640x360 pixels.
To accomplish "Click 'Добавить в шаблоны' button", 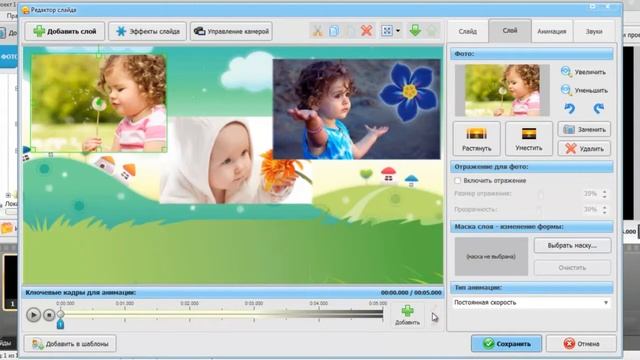I will click(70, 344).
